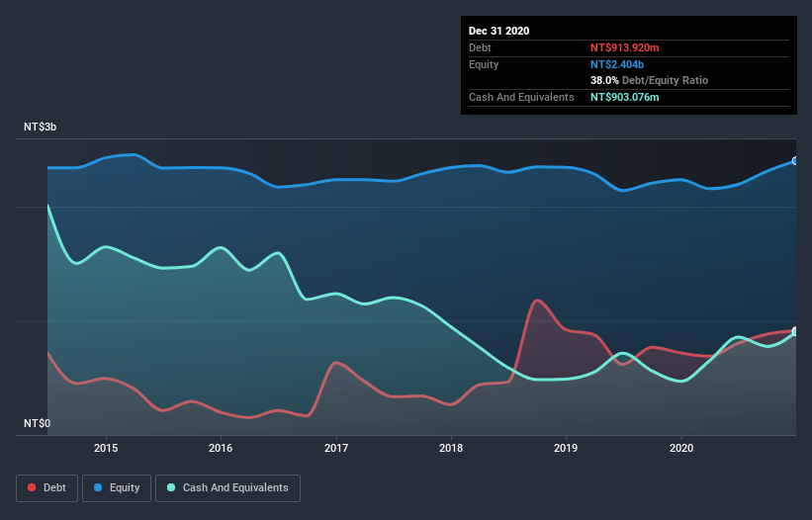Select the Equity end-point marker at Dec 2020
Viewport: 812px width, 520px height.
click(795, 161)
